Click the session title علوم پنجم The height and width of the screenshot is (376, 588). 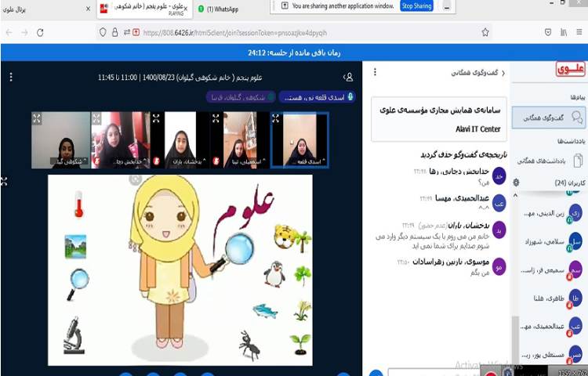pyautogui.click(x=180, y=78)
